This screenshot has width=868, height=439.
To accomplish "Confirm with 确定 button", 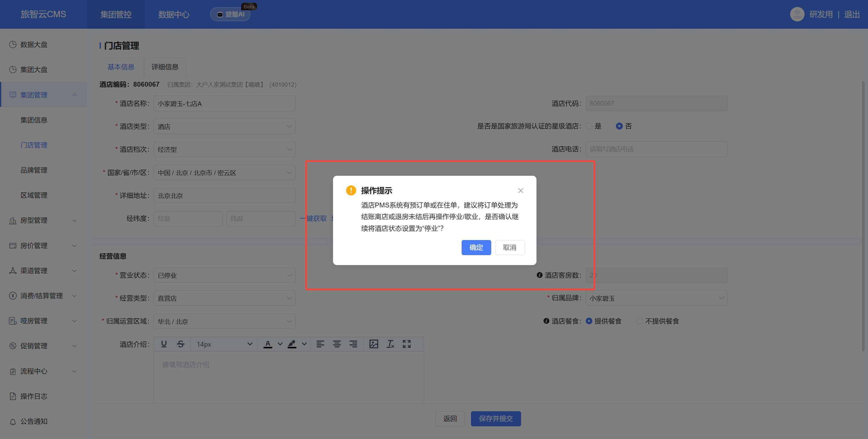I will pos(476,247).
